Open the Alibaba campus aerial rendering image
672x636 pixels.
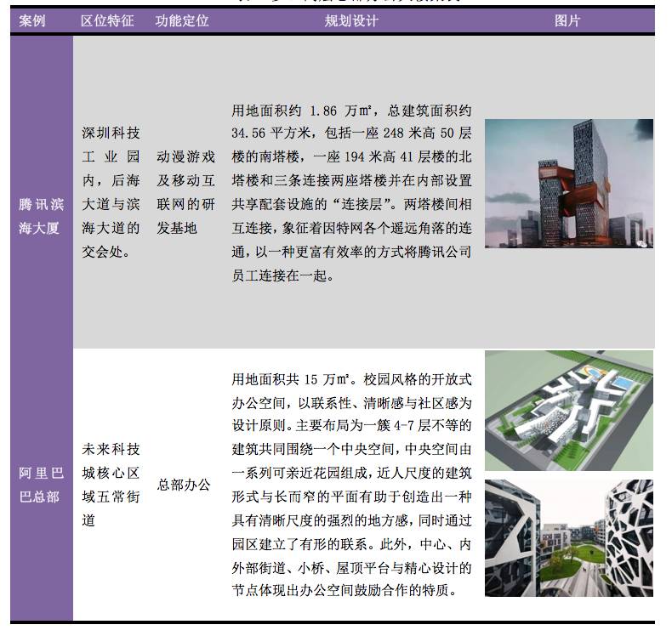point(569,411)
